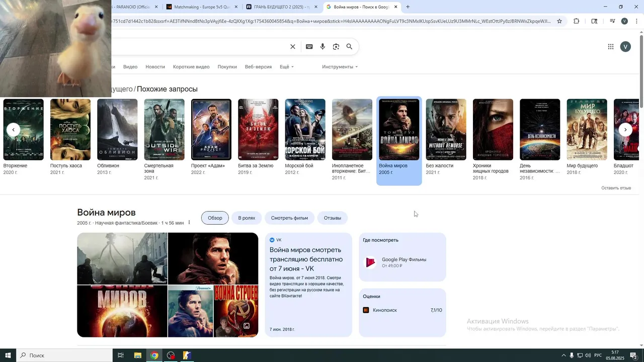The image size is (644, 362).
Task: Open the Поступь хаоса poster
Action: 70,130
